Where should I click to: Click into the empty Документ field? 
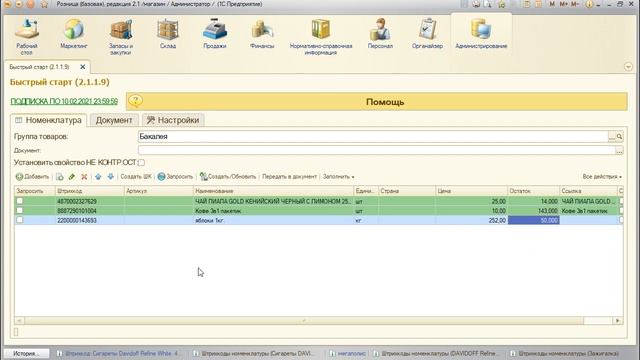376,151
